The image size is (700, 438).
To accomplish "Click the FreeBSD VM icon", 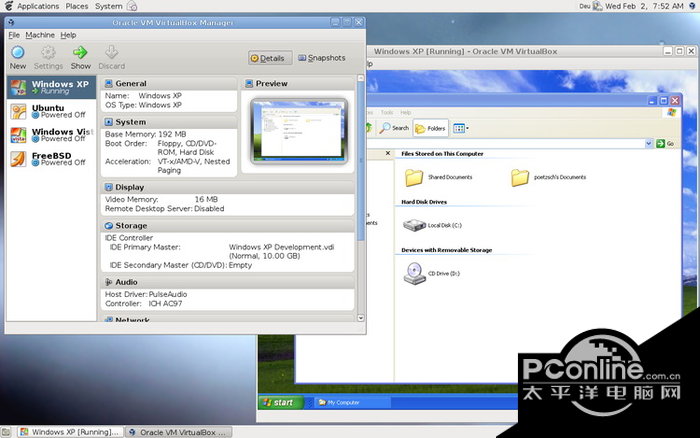I will tap(19, 159).
